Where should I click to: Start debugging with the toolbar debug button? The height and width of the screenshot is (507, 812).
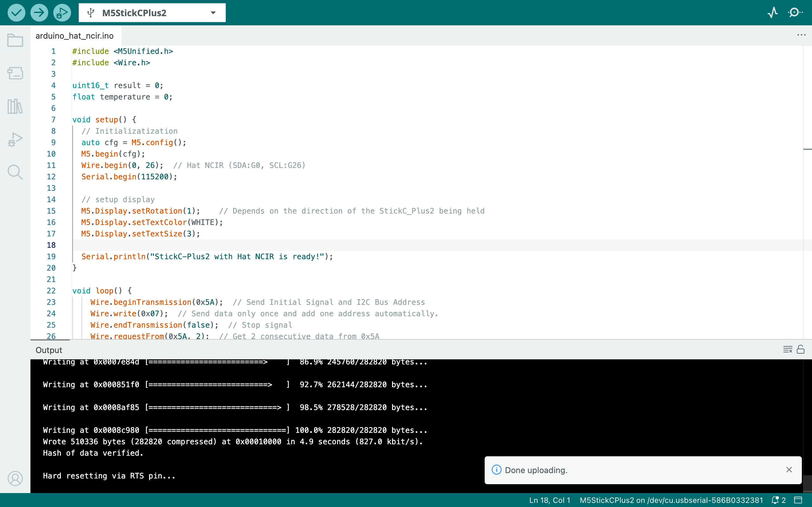point(62,13)
